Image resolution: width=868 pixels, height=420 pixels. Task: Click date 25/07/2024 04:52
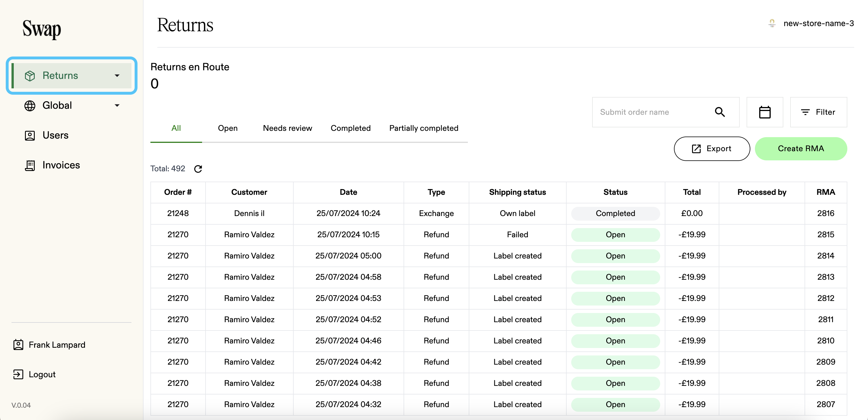[x=348, y=320]
